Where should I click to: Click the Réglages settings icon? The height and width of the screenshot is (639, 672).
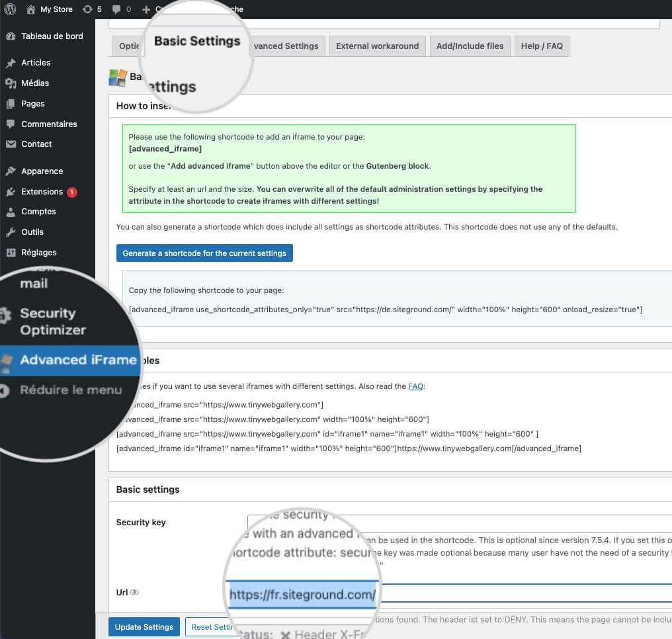point(11,253)
